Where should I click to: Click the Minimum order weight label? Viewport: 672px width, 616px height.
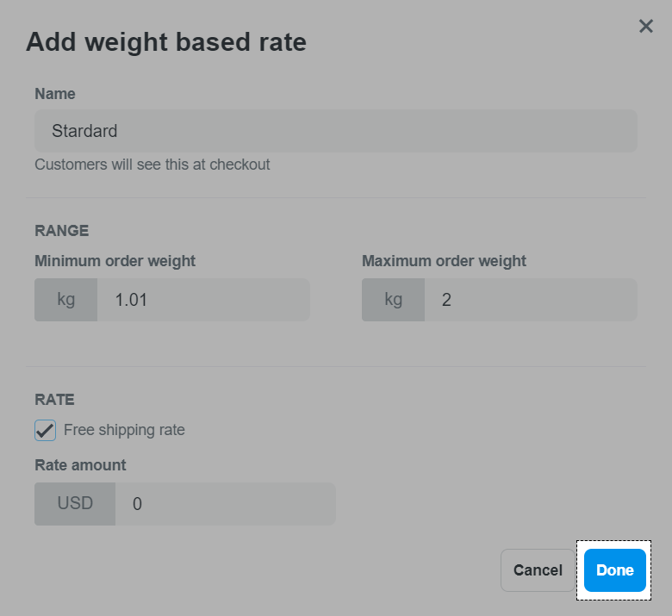point(115,261)
